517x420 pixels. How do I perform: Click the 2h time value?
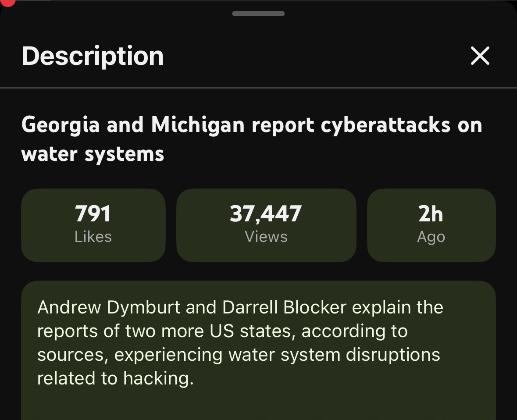pyautogui.click(x=431, y=214)
